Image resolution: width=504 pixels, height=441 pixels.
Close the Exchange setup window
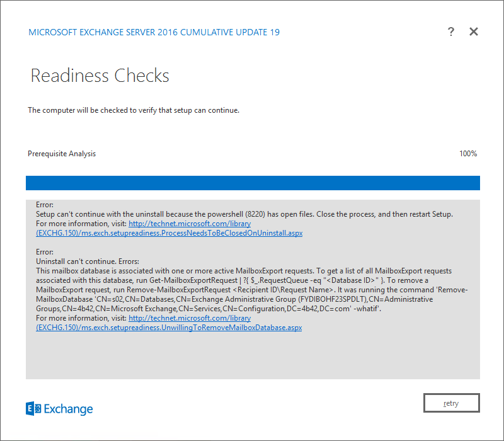click(474, 31)
